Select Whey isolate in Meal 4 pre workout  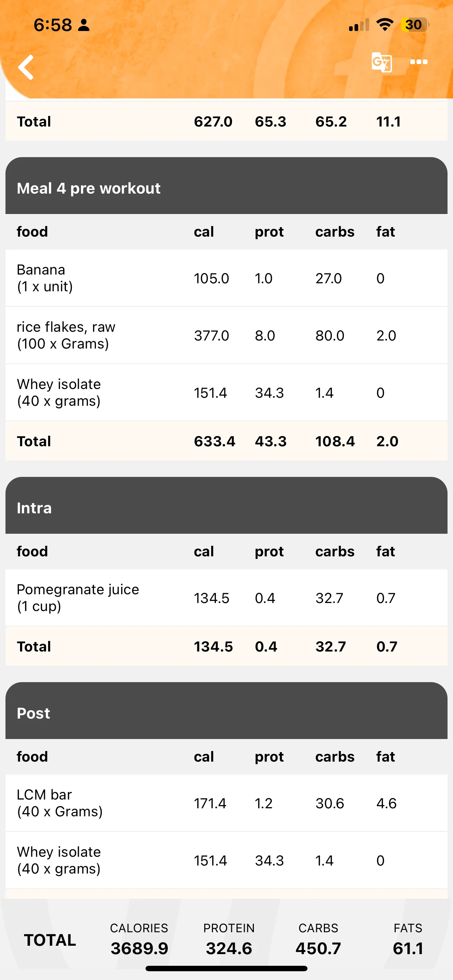pos(226,392)
